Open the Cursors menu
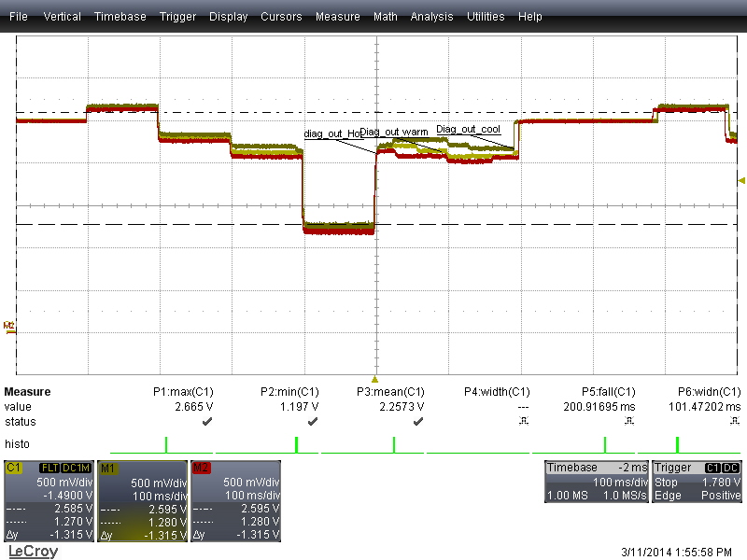 click(281, 17)
